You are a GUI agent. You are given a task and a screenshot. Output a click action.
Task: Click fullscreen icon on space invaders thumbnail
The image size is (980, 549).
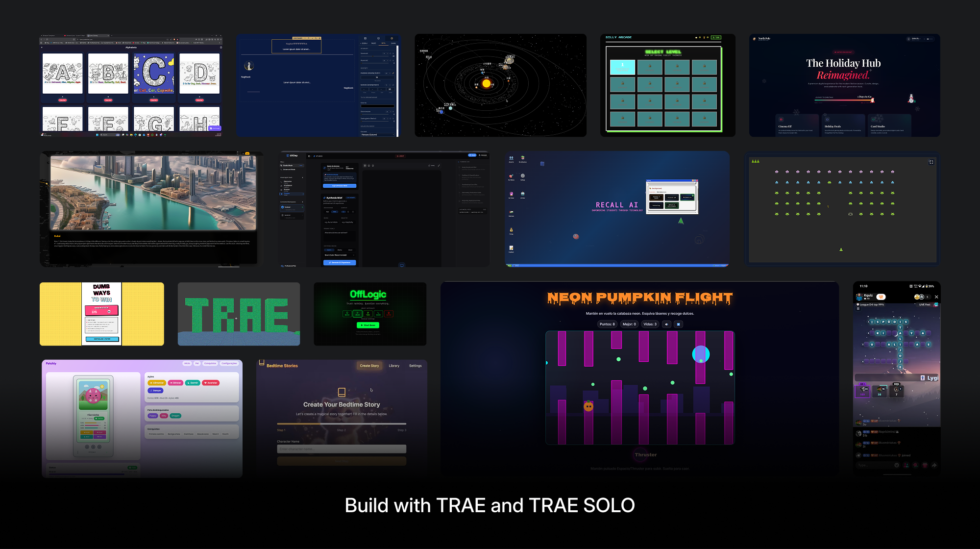click(x=931, y=162)
